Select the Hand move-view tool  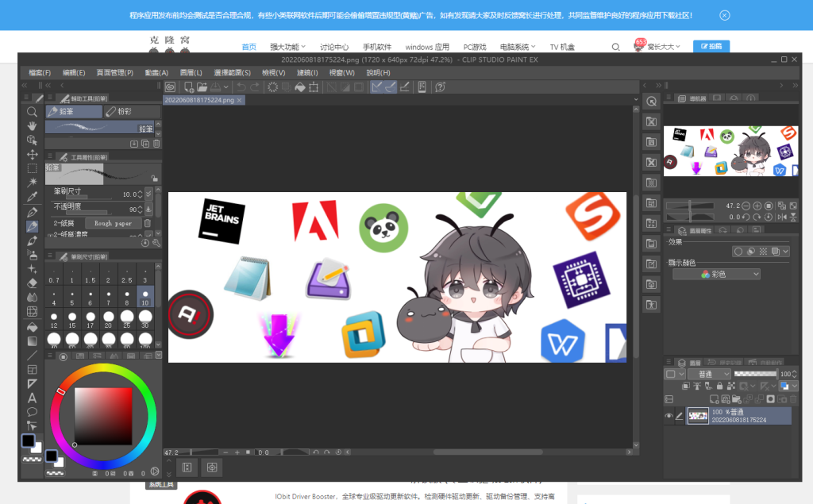point(32,126)
